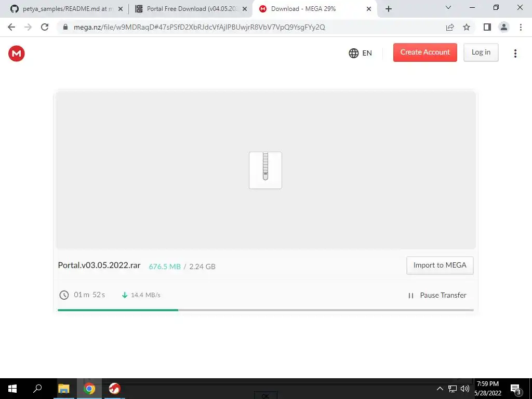Viewport: 532px width, 399px height.
Task: Click the remaining time clock icon
Action: pyautogui.click(x=64, y=295)
